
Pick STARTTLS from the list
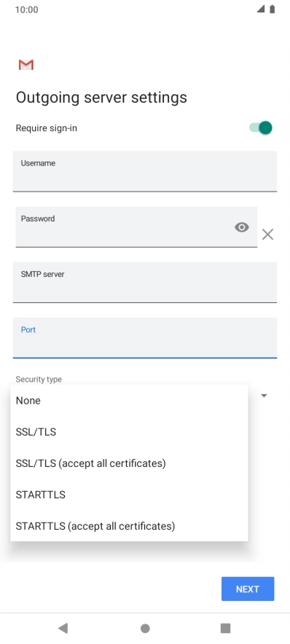pyautogui.click(x=129, y=495)
